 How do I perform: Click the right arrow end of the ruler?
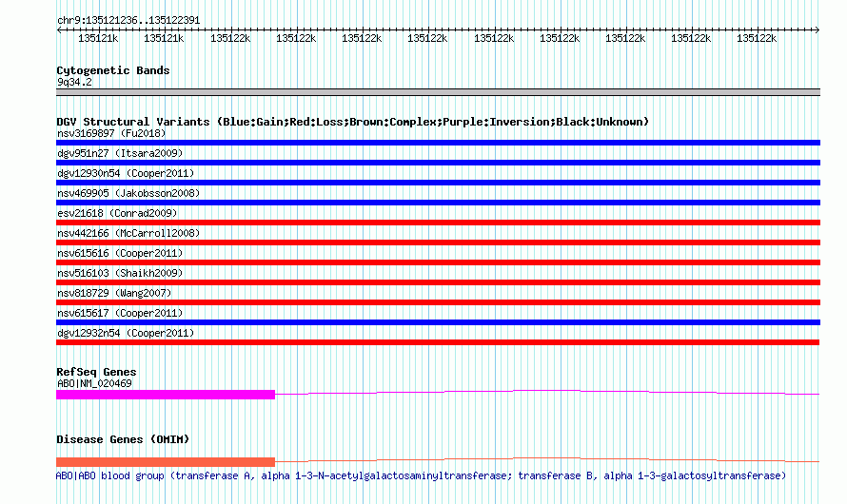(x=817, y=29)
